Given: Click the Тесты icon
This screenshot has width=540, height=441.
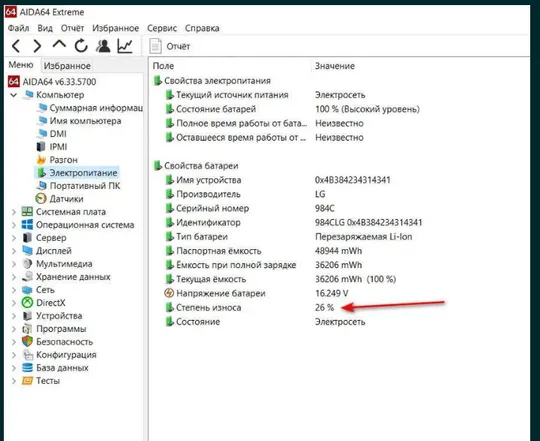Looking at the screenshot, I should coord(27,381).
